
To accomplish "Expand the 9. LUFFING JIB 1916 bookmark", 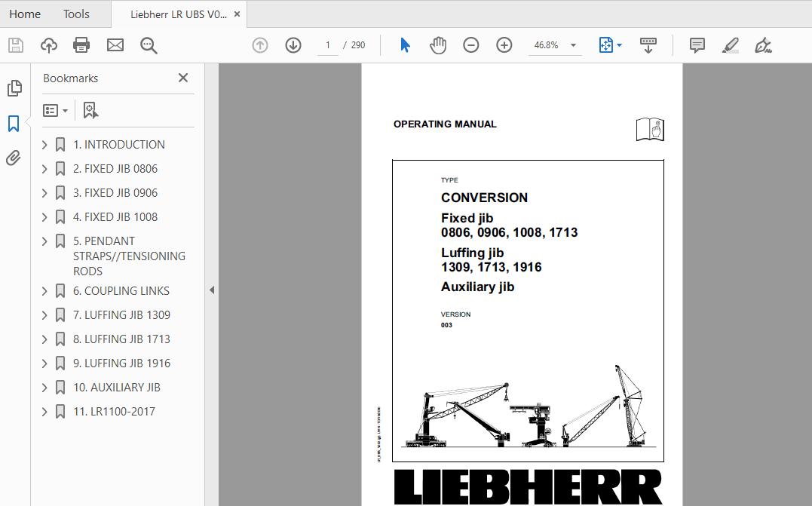I will (44, 363).
